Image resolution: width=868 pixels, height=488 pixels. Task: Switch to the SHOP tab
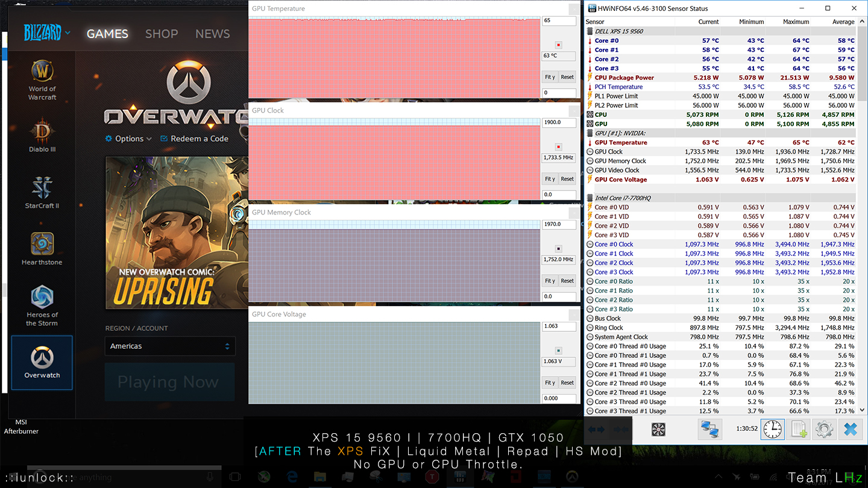[x=162, y=34]
